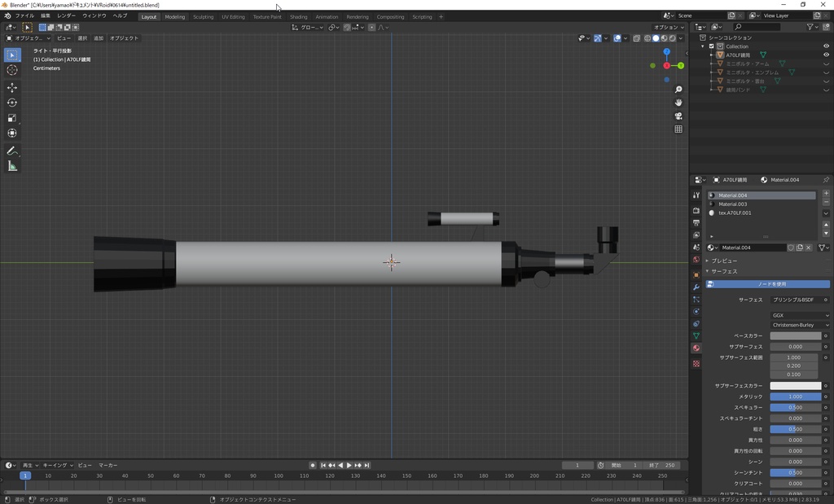Viewport: 834px width, 504px height.
Task: Collapse the Collection tree in outliner
Action: [703, 46]
